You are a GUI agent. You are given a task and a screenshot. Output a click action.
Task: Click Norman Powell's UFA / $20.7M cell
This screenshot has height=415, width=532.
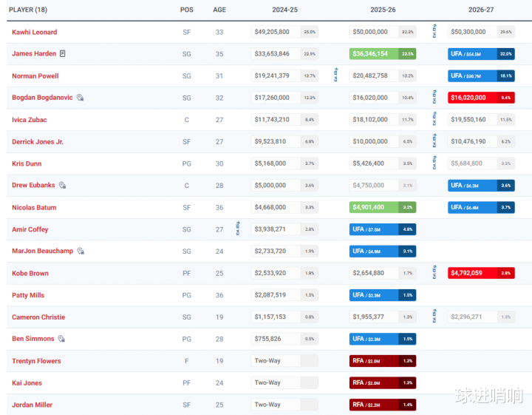481,75
